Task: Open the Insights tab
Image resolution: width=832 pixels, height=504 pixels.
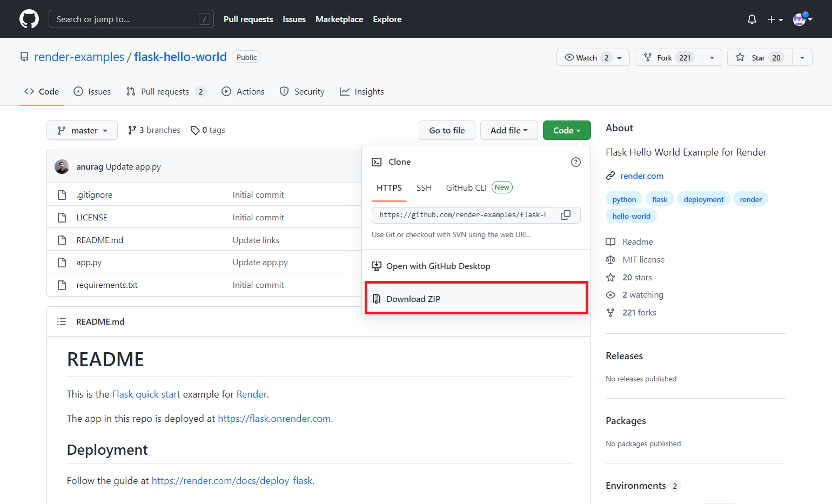Action: click(362, 92)
